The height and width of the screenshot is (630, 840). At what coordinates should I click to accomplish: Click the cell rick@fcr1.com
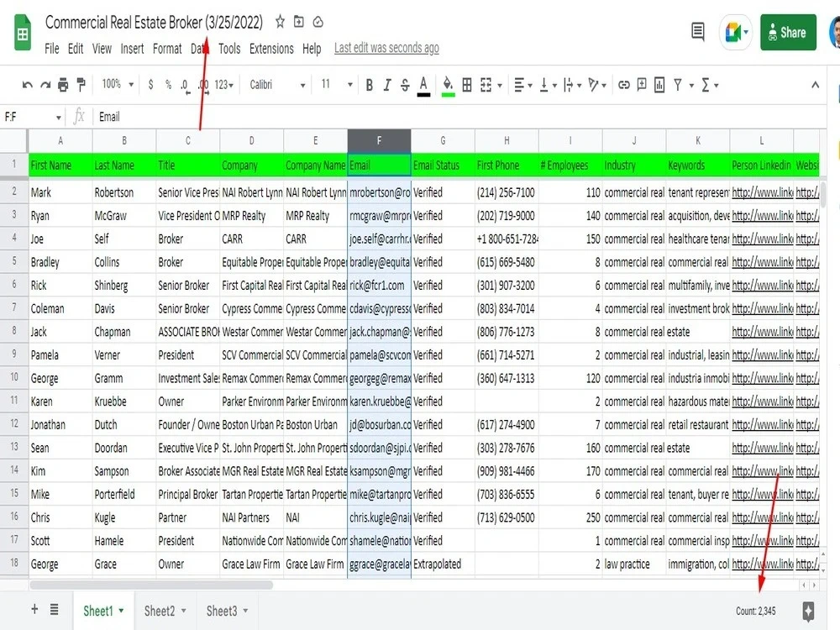380,286
